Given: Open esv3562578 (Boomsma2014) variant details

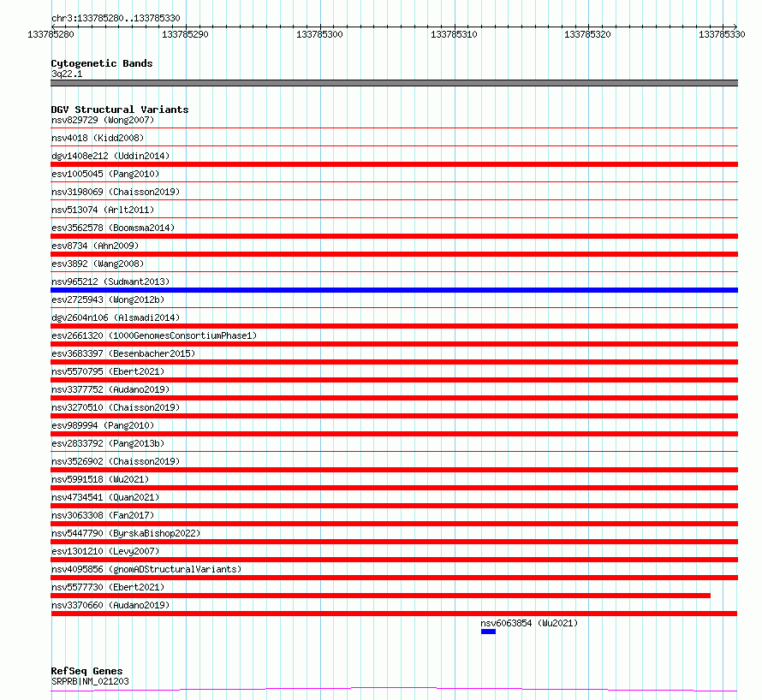Looking at the screenshot, I should click(113, 228).
